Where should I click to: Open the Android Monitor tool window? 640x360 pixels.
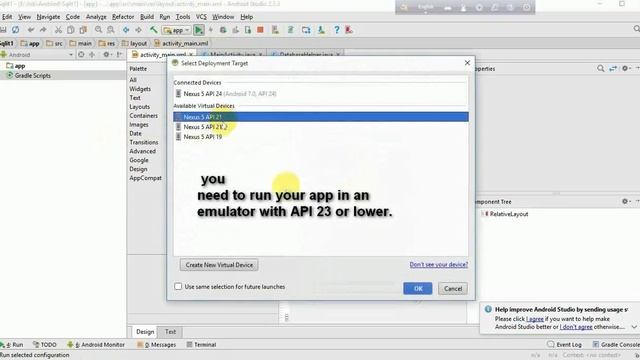click(x=96, y=344)
